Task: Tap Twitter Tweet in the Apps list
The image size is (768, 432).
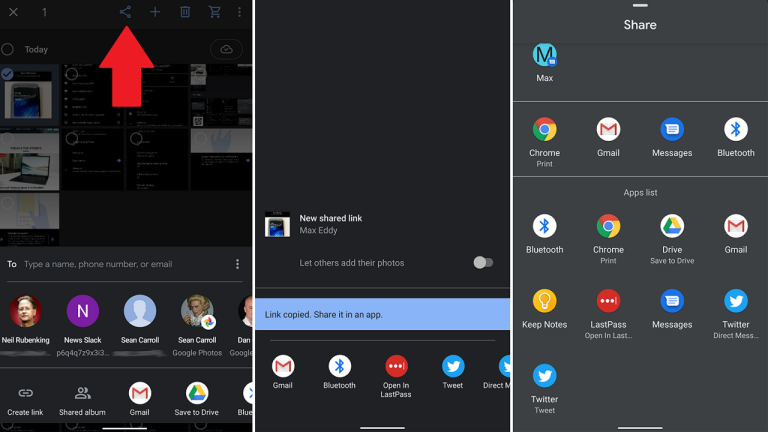Action: (x=545, y=389)
